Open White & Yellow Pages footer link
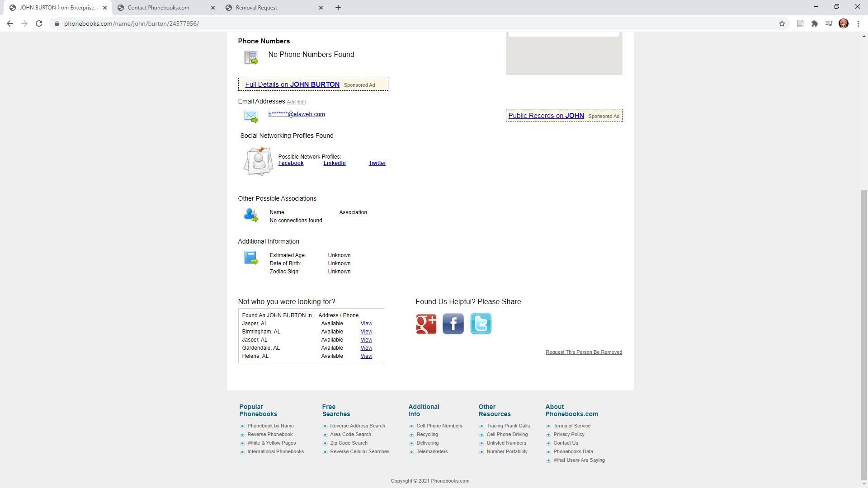Screen dimensions: 868x488 tap(271, 443)
